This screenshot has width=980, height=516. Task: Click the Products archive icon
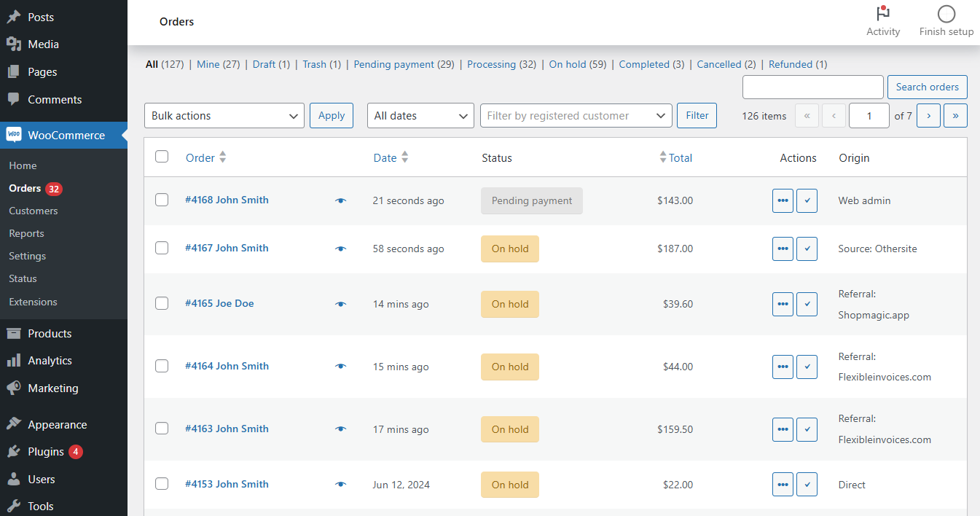point(13,333)
